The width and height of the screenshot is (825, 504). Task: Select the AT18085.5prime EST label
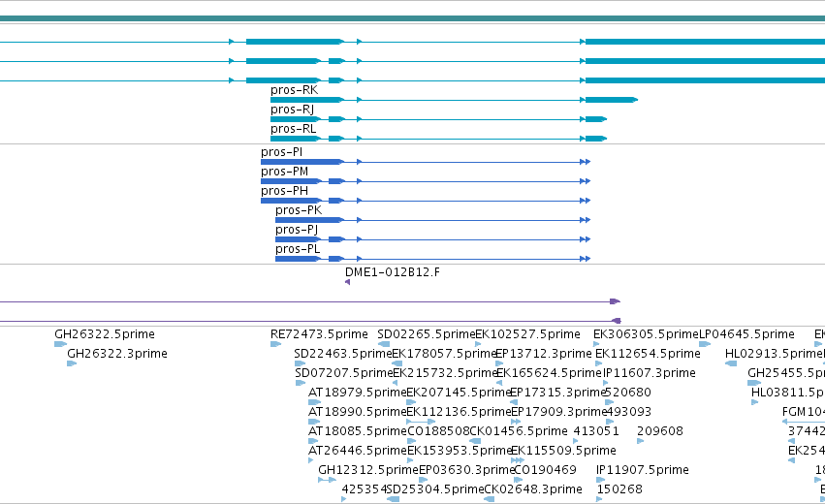(x=358, y=431)
